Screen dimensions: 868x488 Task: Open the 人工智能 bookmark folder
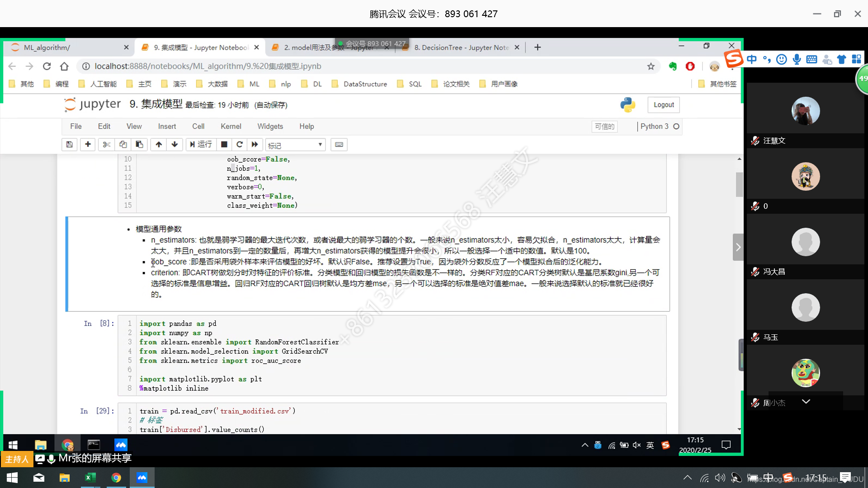coord(98,84)
